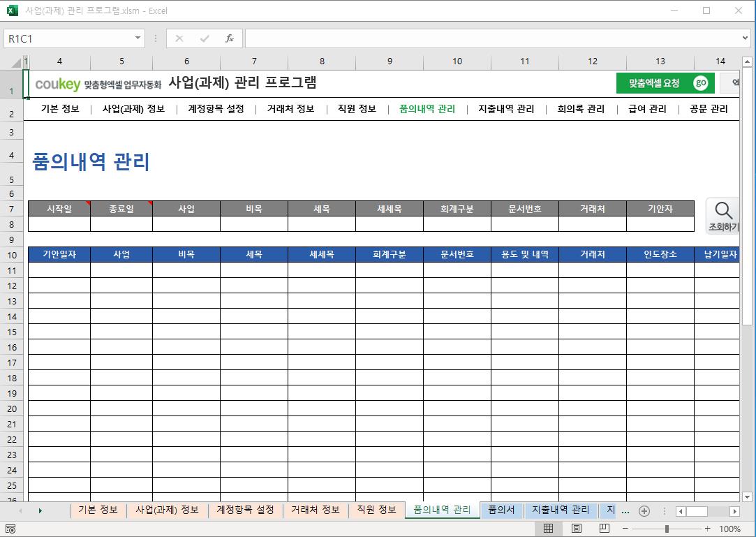Click the 100% zoom level
Image resolution: width=756 pixels, height=537 pixels.
pos(729,529)
